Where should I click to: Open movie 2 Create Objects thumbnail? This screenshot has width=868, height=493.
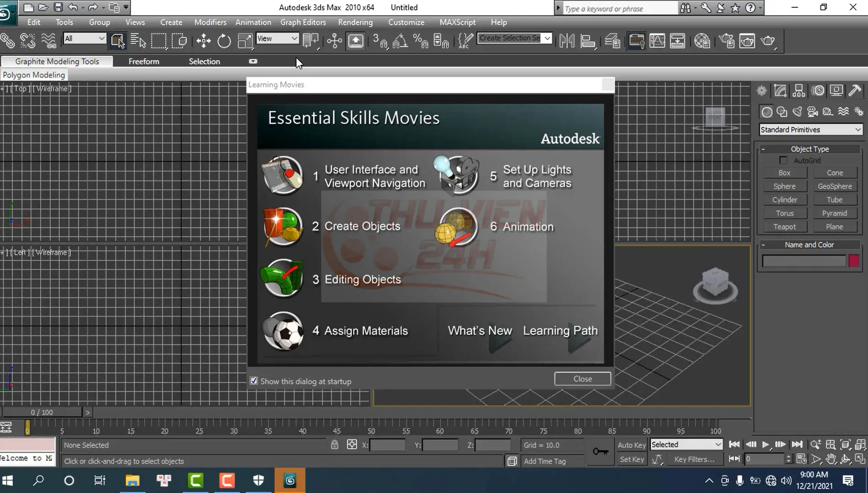tap(283, 227)
